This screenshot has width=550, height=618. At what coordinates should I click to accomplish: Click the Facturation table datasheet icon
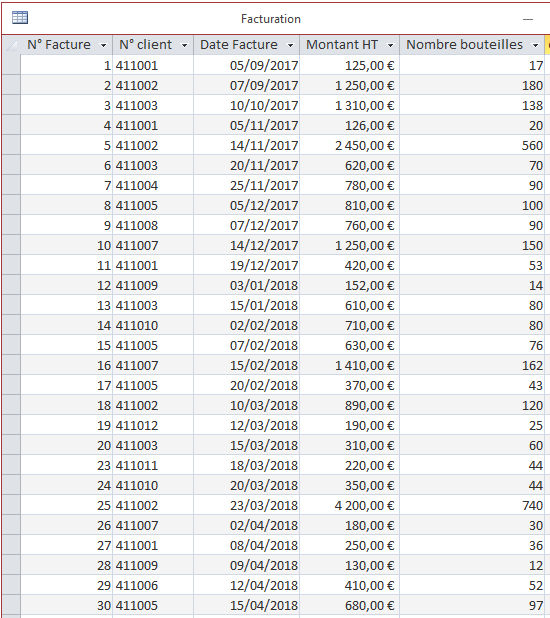point(20,18)
